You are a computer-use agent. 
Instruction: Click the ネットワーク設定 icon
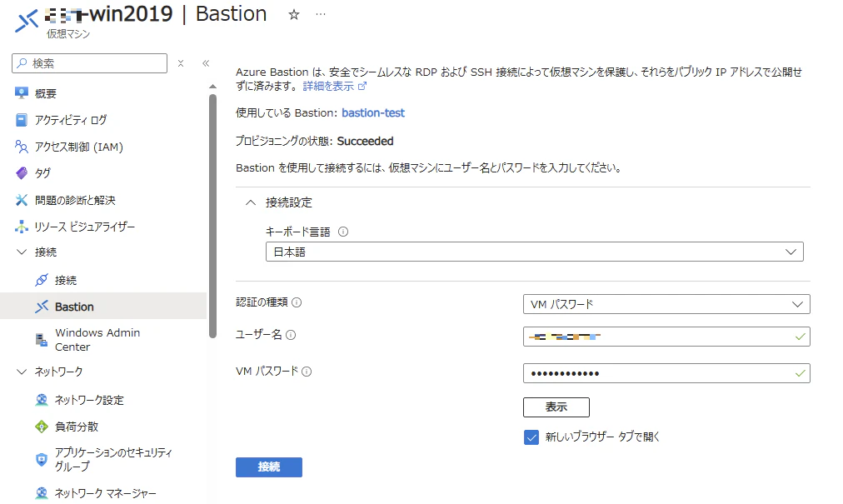pyautogui.click(x=42, y=400)
